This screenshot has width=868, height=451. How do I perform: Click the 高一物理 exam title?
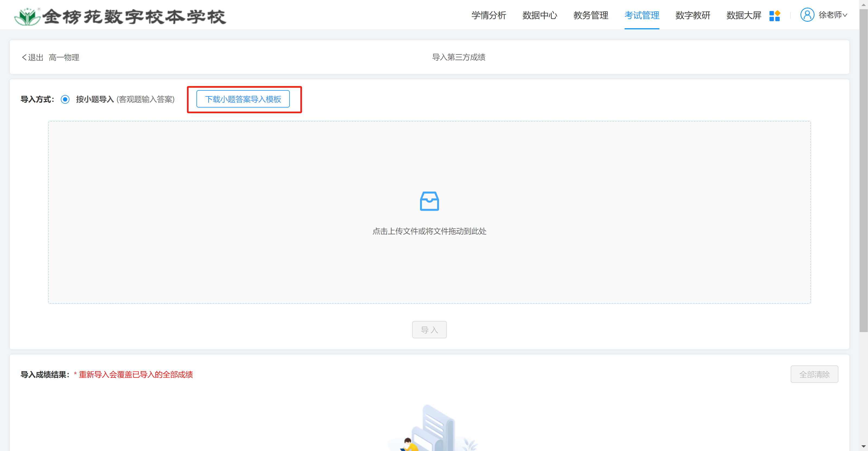pos(64,57)
